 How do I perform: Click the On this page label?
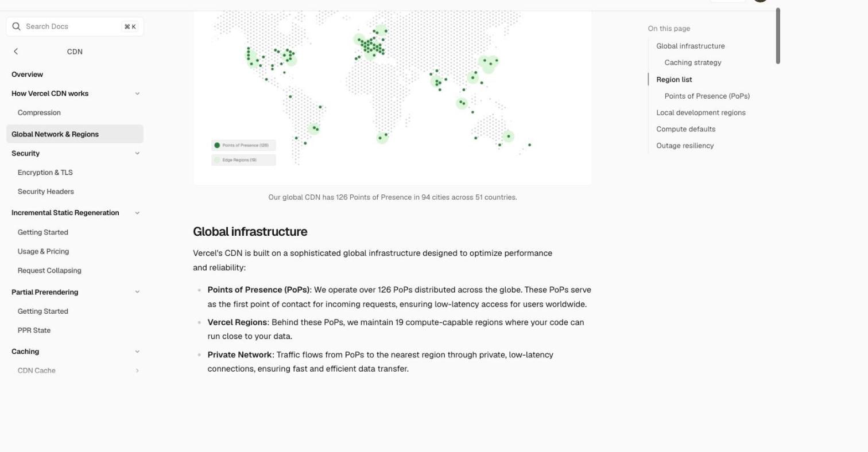pyautogui.click(x=669, y=29)
